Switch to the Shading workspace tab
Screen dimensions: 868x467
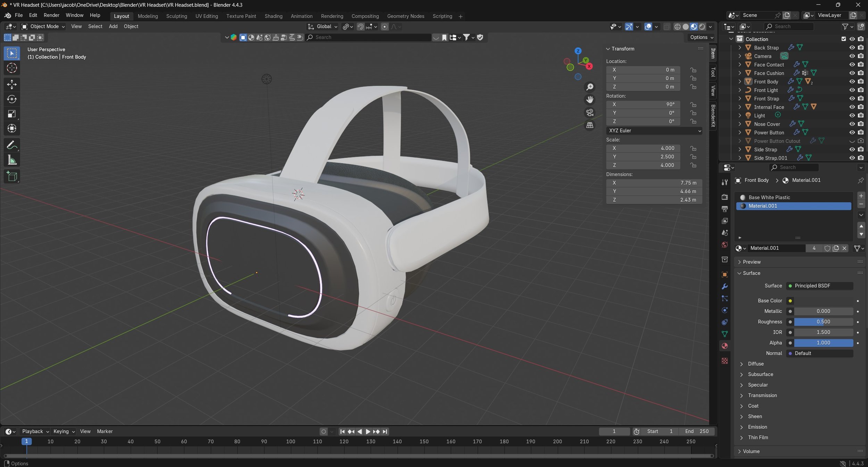click(273, 16)
